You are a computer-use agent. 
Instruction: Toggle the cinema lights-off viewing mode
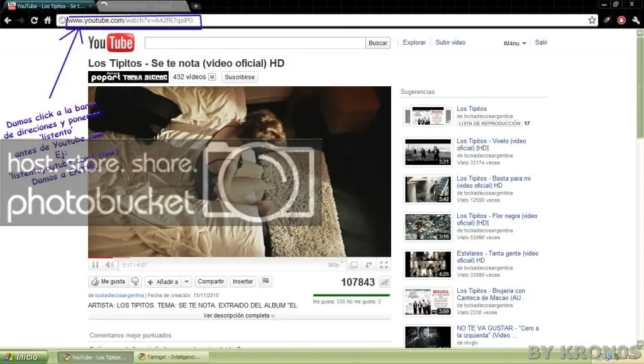353,264
